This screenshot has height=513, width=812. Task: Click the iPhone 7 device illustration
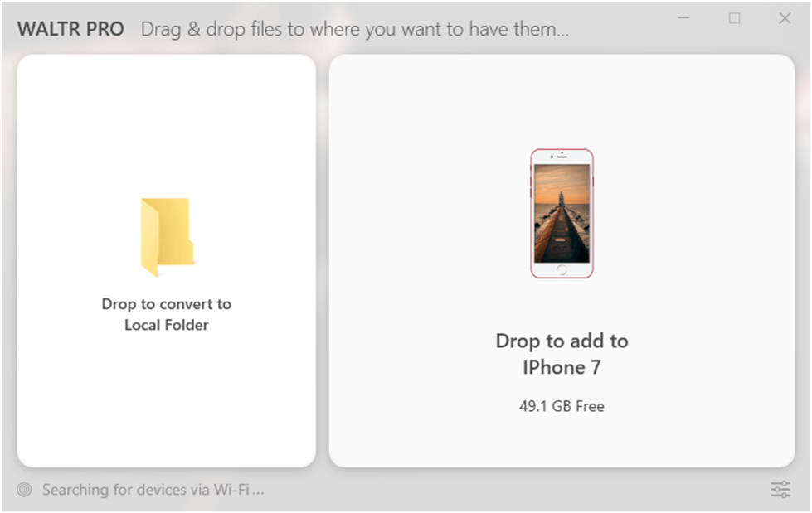coord(562,213)
